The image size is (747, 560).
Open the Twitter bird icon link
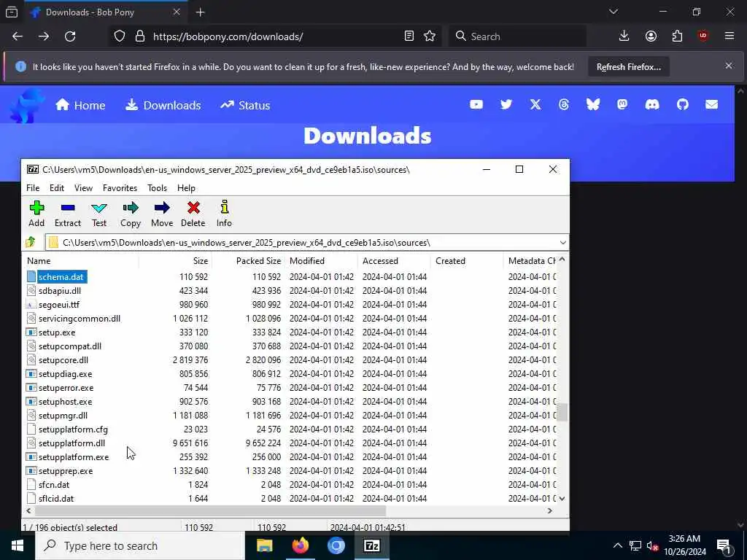(506, 104)
